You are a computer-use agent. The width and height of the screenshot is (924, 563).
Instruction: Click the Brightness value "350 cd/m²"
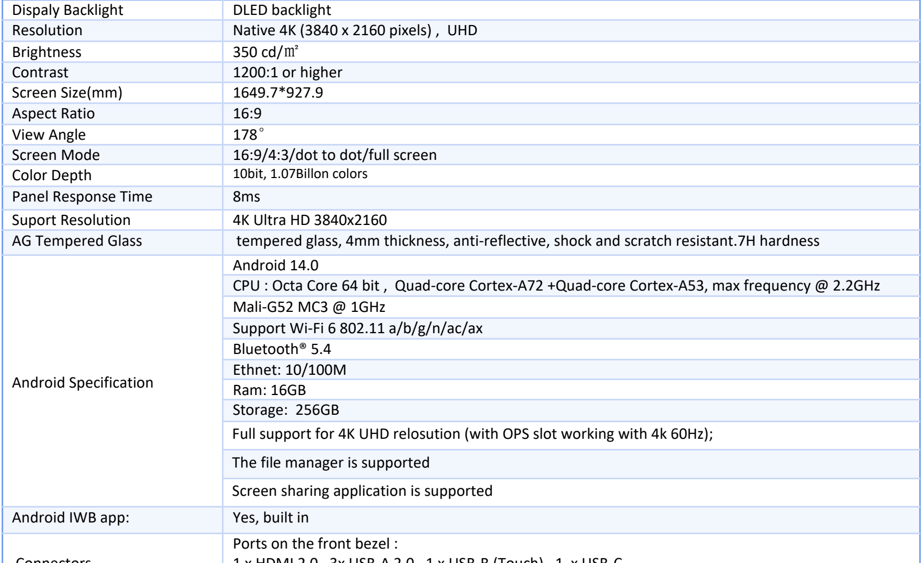click(x=261, y=52)
